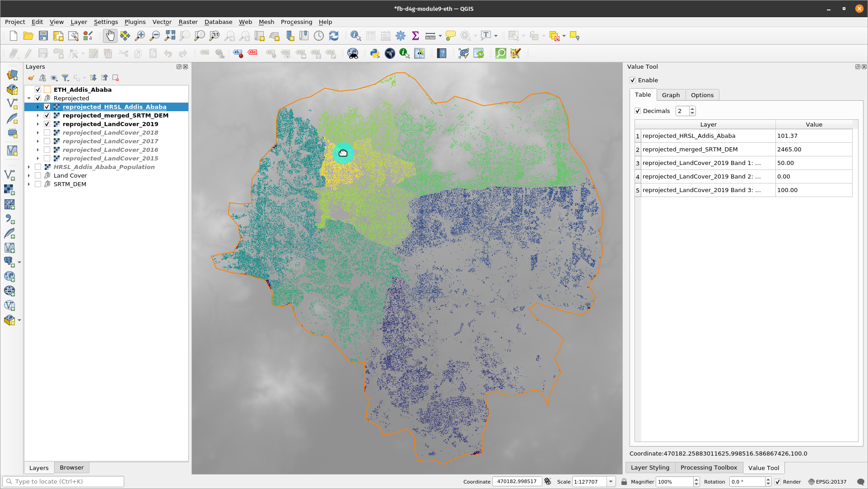Screen dimensions: 868x489
Task: Click the Temporal Controller clock icon
Action: [x=319, y=36]
